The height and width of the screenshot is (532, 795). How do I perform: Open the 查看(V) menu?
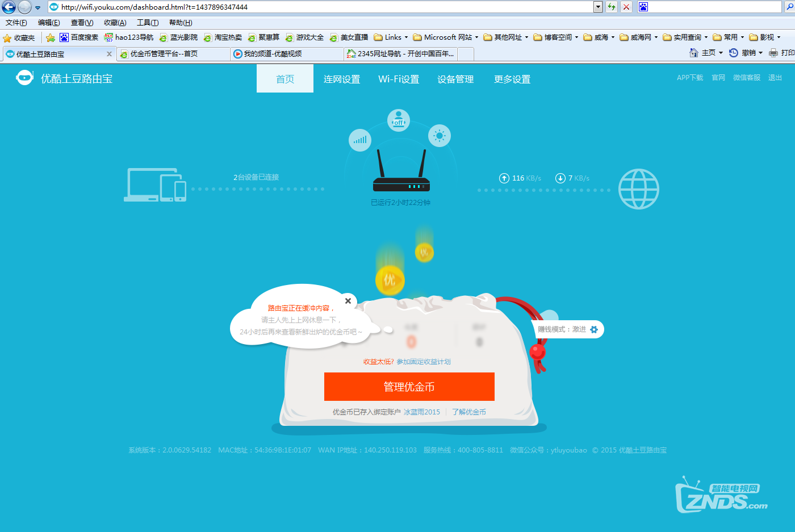click(82, 23)
